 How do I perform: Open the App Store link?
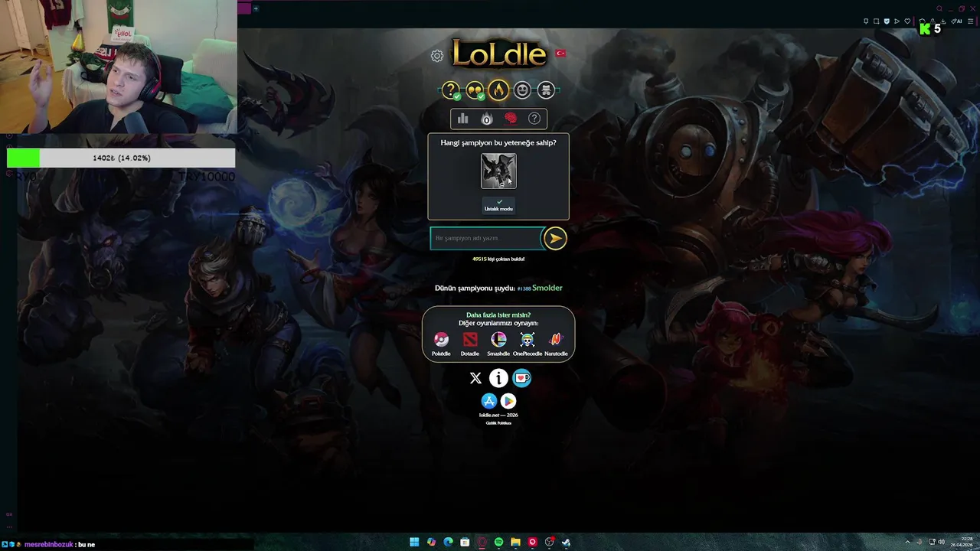(489, 401)
